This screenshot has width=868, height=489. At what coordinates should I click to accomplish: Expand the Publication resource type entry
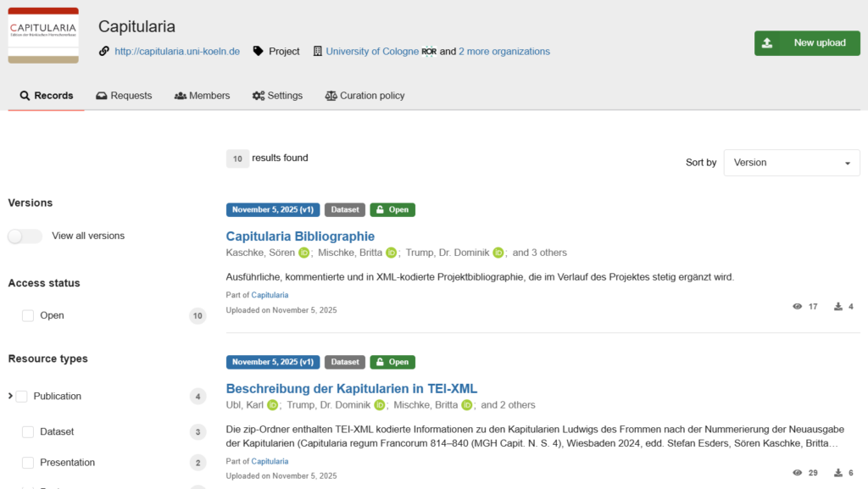(11, 396)
